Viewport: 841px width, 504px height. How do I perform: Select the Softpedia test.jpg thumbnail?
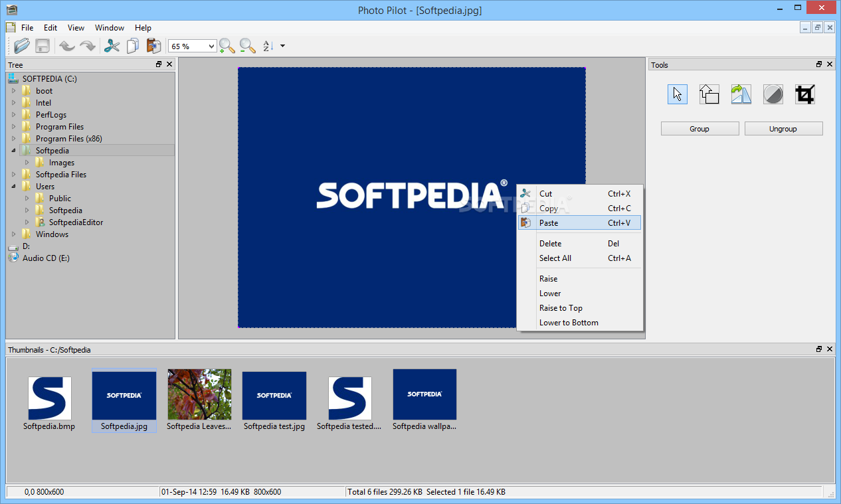274,402
